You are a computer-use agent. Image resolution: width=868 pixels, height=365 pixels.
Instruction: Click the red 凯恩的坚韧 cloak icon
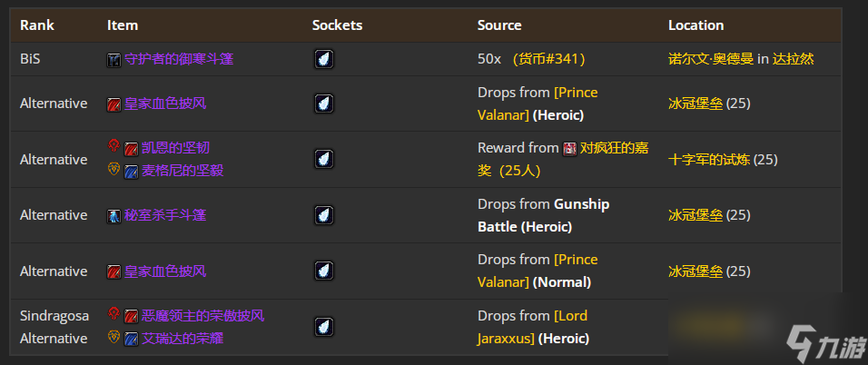click(x=131, y=149)
